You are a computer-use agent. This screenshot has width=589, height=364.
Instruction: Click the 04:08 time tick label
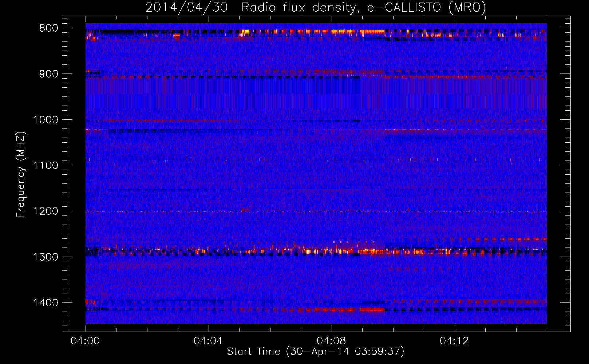tap(331, 341)
